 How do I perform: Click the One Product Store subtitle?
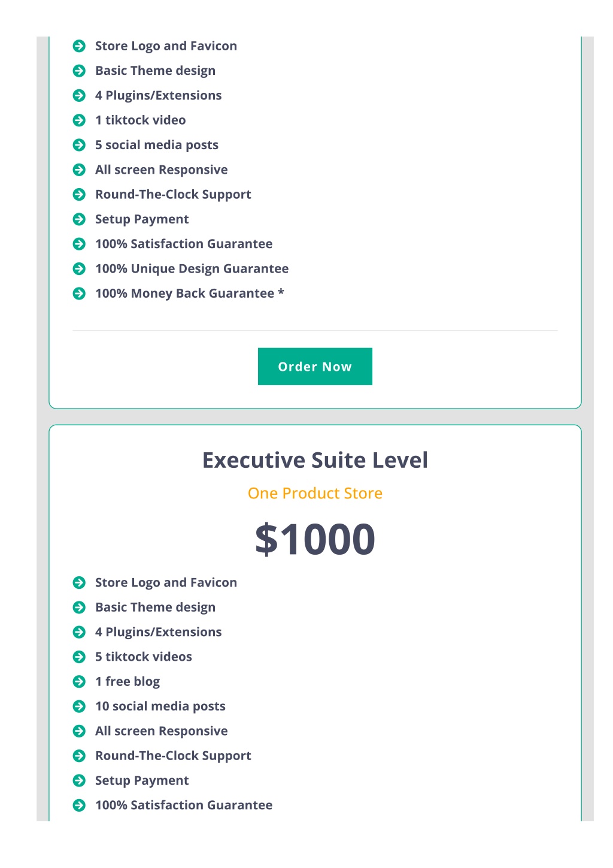point(315,493)
